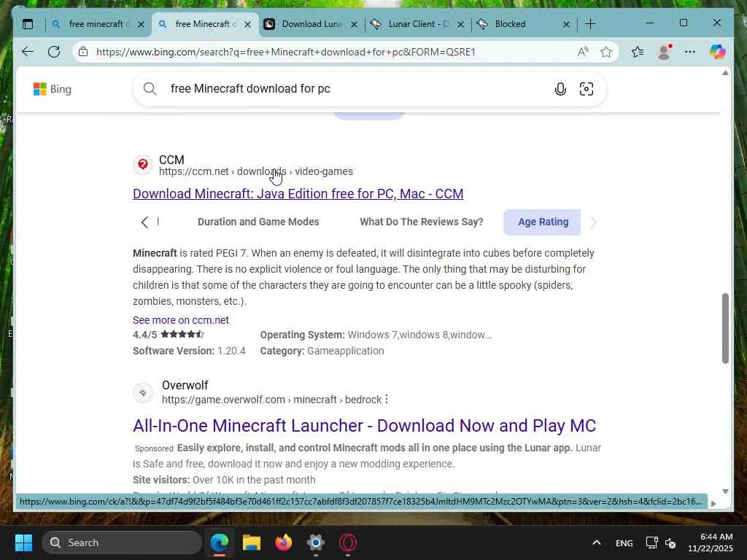Click the Bing logo
Image resolution: width=747 pixels, height=560 pixels.
[53, 89]
